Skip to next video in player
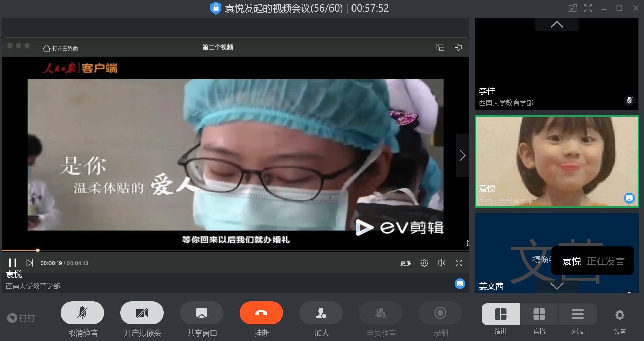Screen dimensions: 644x341 [29, 263]
